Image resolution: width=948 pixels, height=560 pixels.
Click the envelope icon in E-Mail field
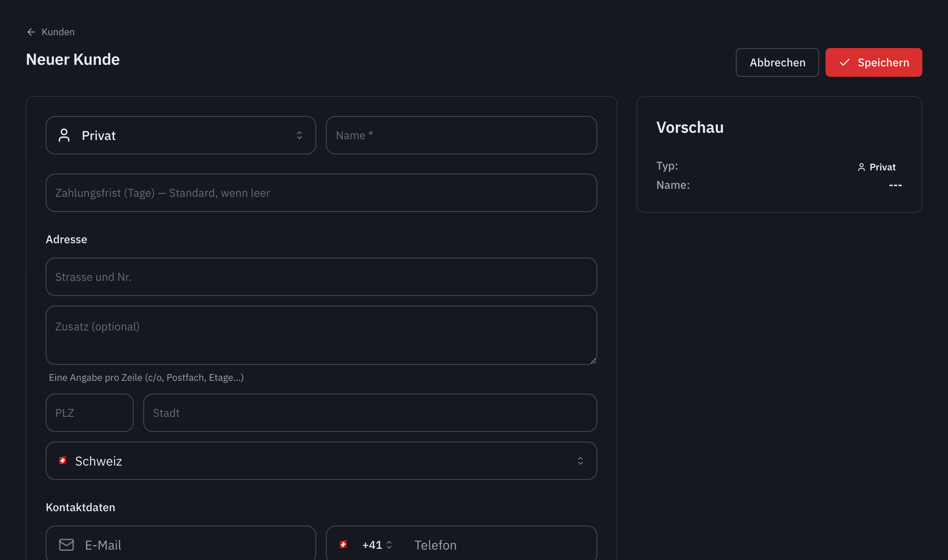pyautogui.click(x=66, y=545)
